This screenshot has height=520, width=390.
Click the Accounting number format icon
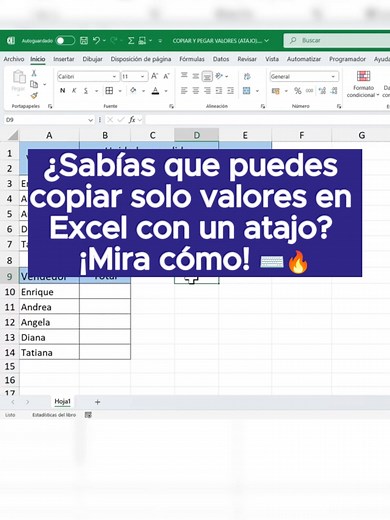(x=276, y=91)
